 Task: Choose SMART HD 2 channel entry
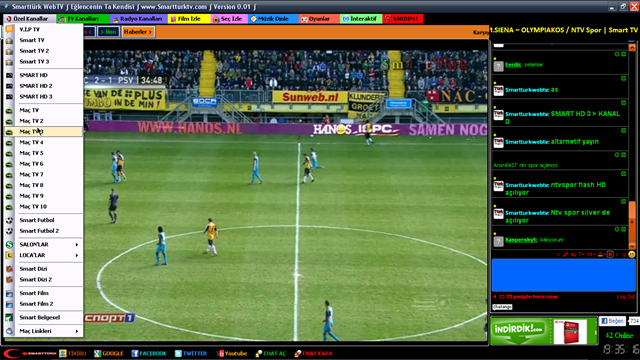point(43,86)
